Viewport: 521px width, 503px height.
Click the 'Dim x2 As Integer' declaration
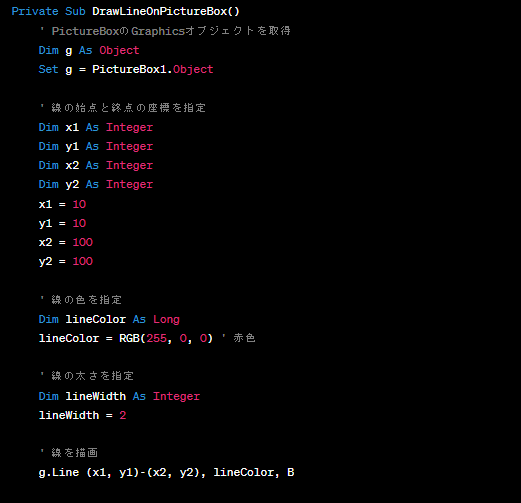[x=96, y=165]
